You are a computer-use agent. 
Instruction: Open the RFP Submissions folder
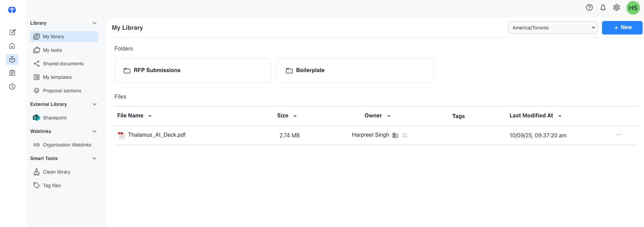pos(192,70)
